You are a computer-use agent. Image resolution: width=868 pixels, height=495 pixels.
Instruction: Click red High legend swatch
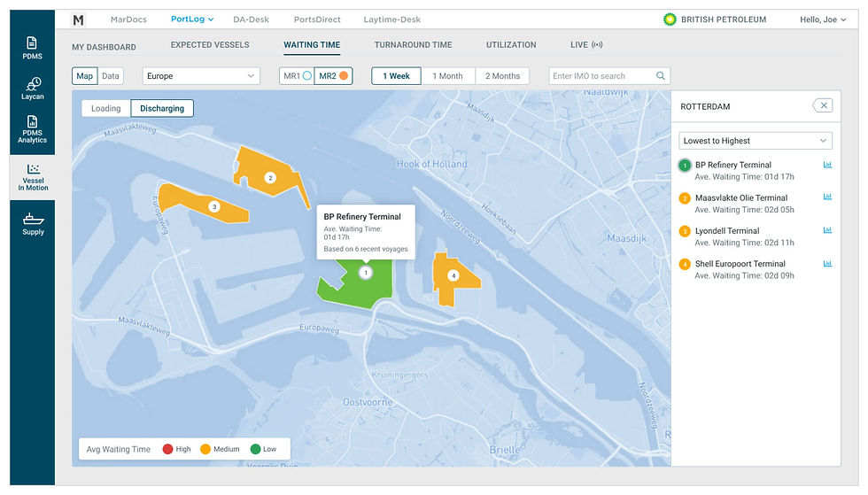click(167, 449)
